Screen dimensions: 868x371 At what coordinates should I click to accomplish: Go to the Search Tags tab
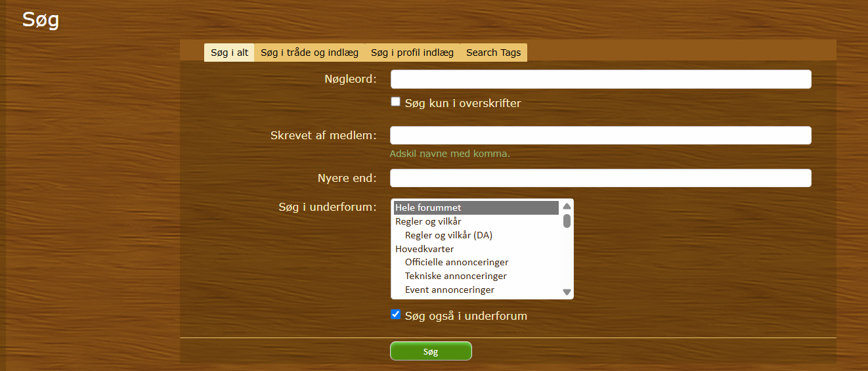tap(493, 53)
